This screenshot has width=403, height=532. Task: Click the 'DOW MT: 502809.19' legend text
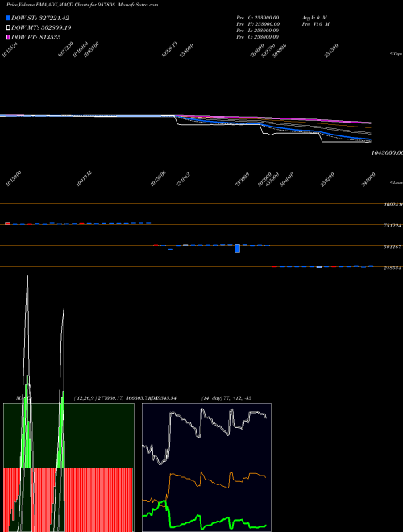(41, 27)
